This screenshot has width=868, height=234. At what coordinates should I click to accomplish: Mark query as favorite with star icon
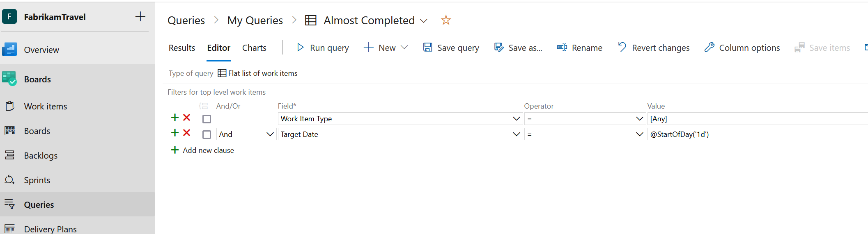point(445,20)
